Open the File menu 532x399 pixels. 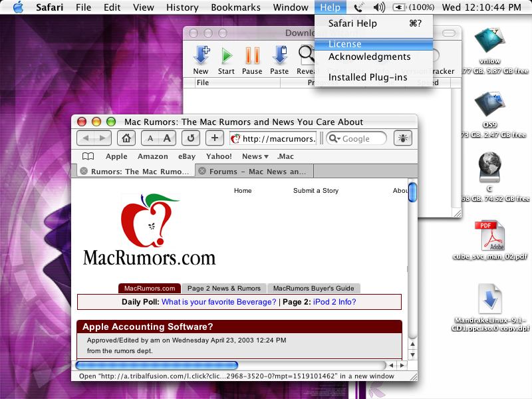coord(84,7)
